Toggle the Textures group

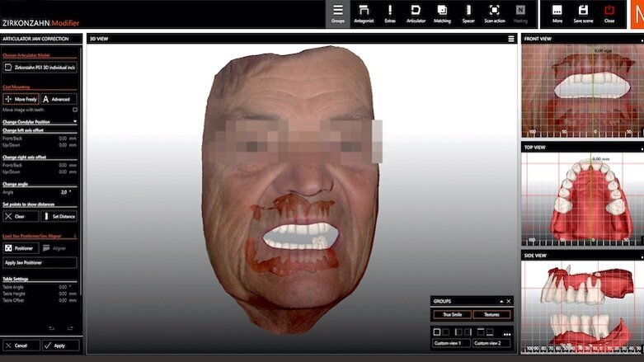(491, 315)
